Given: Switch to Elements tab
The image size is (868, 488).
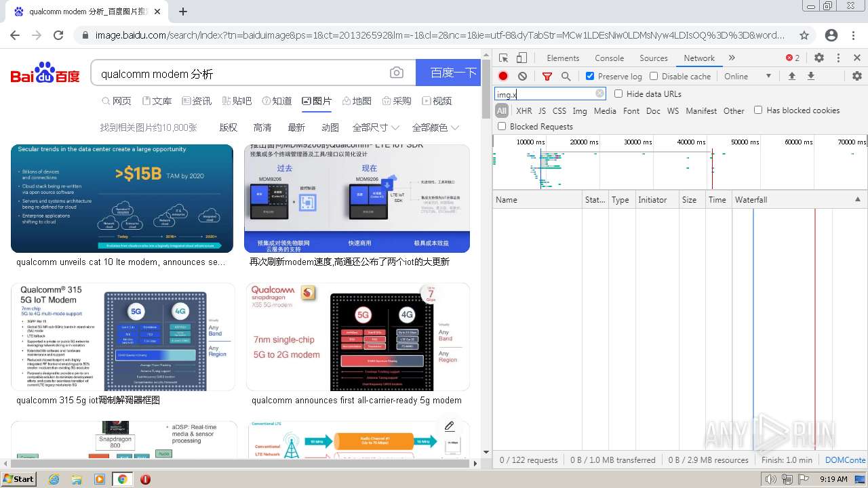Looking at the screenshot, I should (563, 58).
